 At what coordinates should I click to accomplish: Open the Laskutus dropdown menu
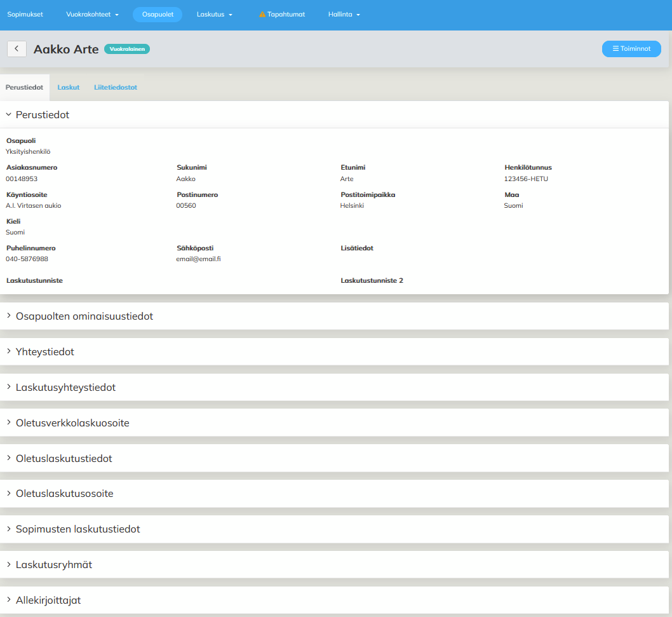(215, 15)
